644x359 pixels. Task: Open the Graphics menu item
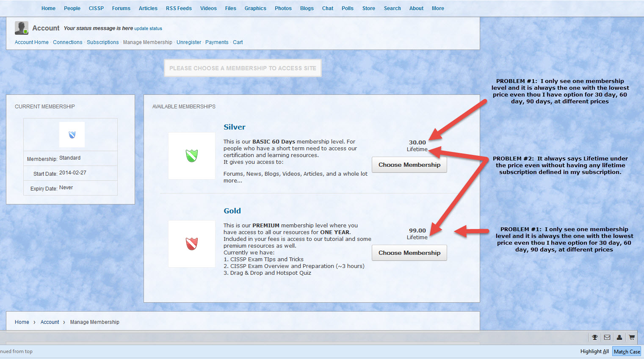pos(255,8)
